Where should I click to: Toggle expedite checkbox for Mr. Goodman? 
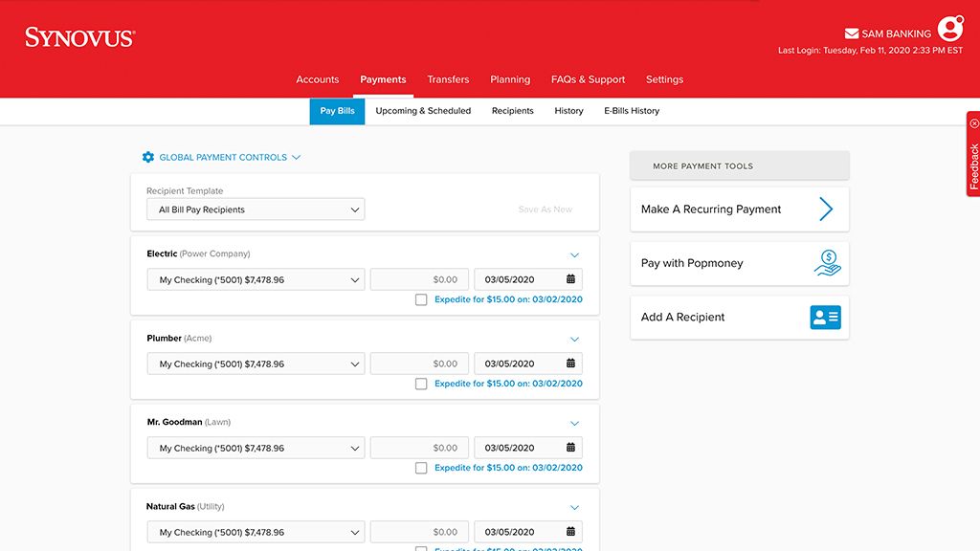[x=421, y=468]
